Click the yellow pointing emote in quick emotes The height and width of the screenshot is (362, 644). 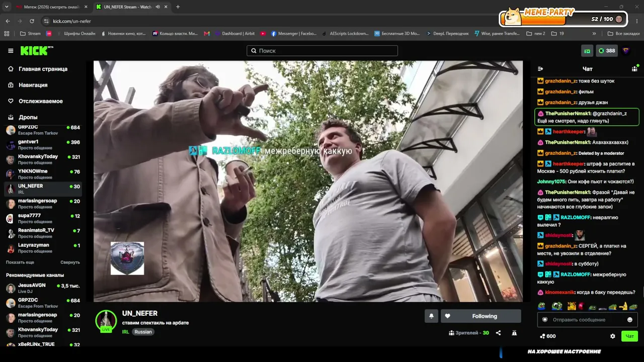(x=623, y=306)
